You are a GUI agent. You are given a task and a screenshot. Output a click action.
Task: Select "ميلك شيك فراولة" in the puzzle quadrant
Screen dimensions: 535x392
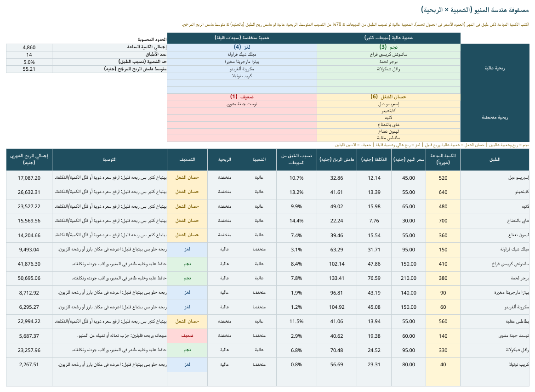[242, 55]
